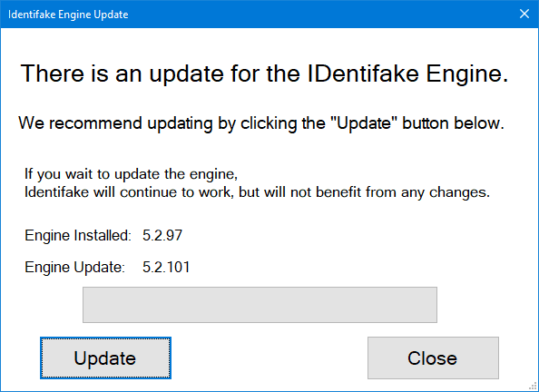Click the empty update progress bar
The image size is (539, 392).
coord(260,305)
